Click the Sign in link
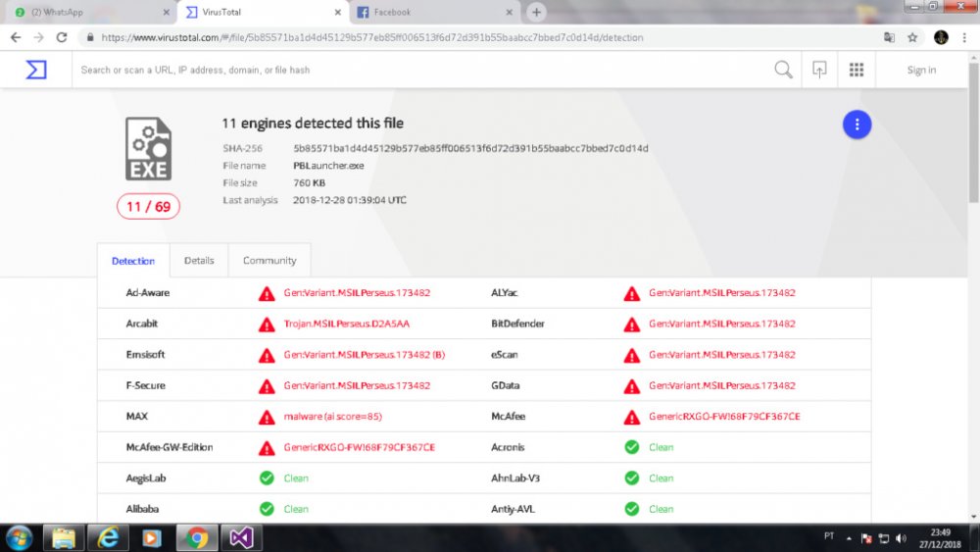 (921, 70)
